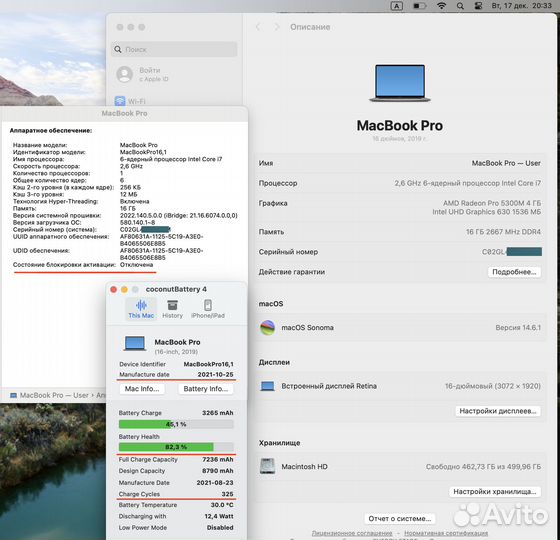Switch to History tab in coconutBattery
Screen dimensions: 560x540
pyautogui.click(x=172, y=309)
